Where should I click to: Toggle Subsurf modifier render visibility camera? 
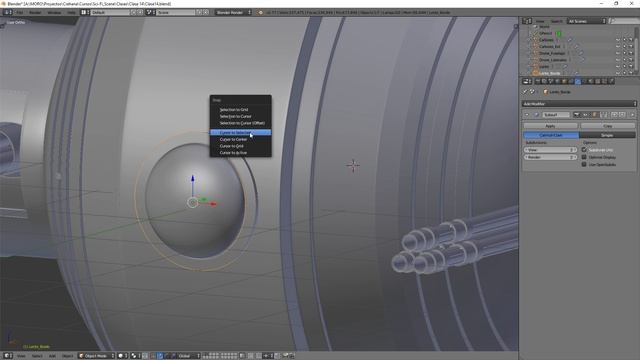pos(576,115)
